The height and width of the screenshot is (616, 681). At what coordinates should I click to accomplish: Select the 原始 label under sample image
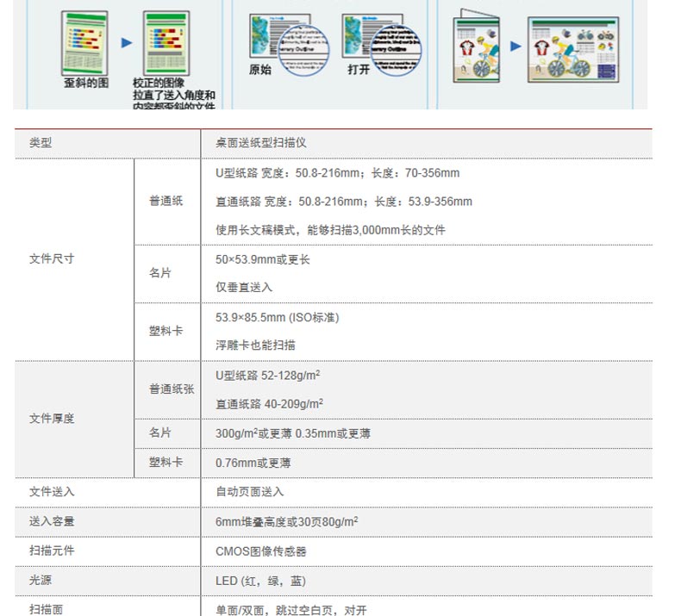(x=259, y=70)
